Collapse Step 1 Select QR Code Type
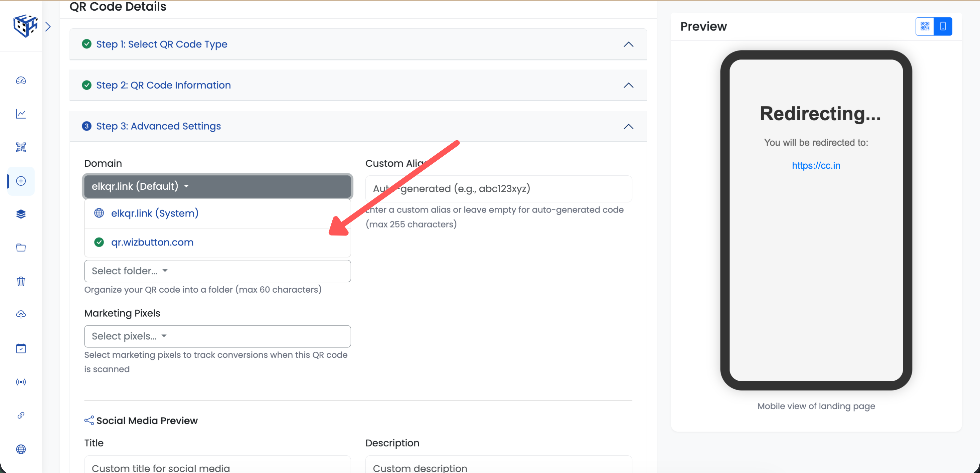The image size is (980, 473). coord(628,44)
